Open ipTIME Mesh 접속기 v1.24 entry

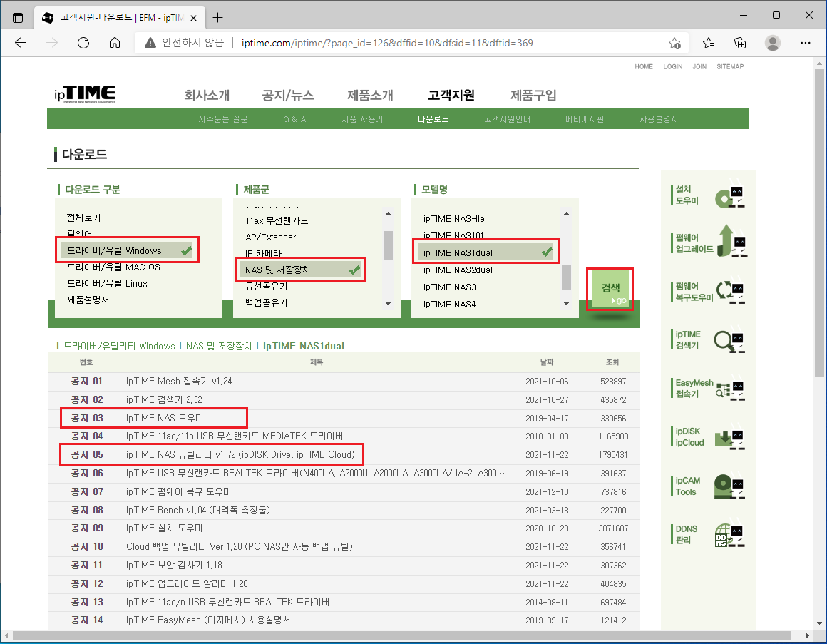point(179,382)
